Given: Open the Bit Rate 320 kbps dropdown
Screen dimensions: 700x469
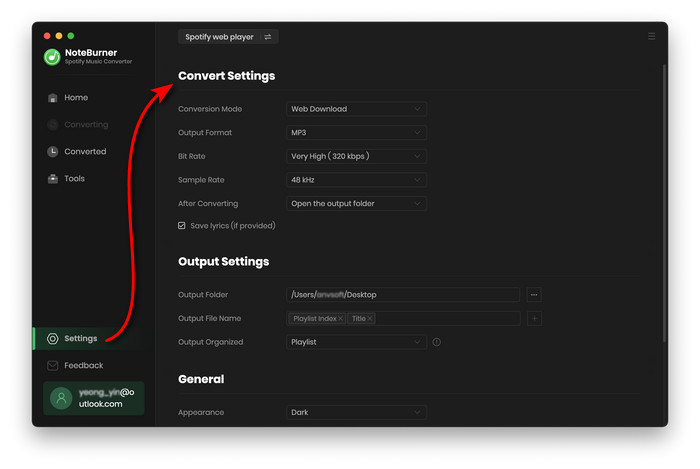Looking at the screenshot, I should click(x=356, y=156).
